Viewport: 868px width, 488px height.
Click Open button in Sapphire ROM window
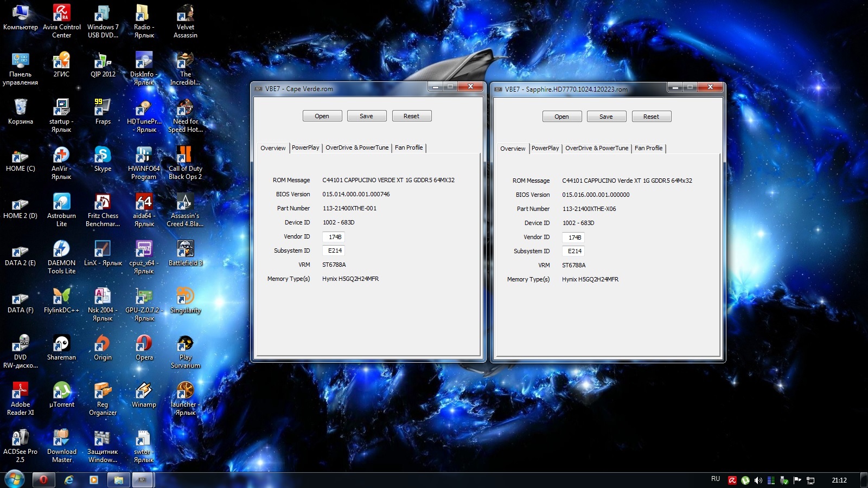[562, 117]
